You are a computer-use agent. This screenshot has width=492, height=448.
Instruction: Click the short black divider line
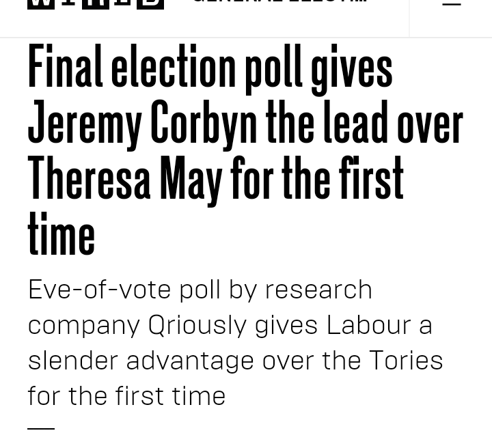pos(41,428)
